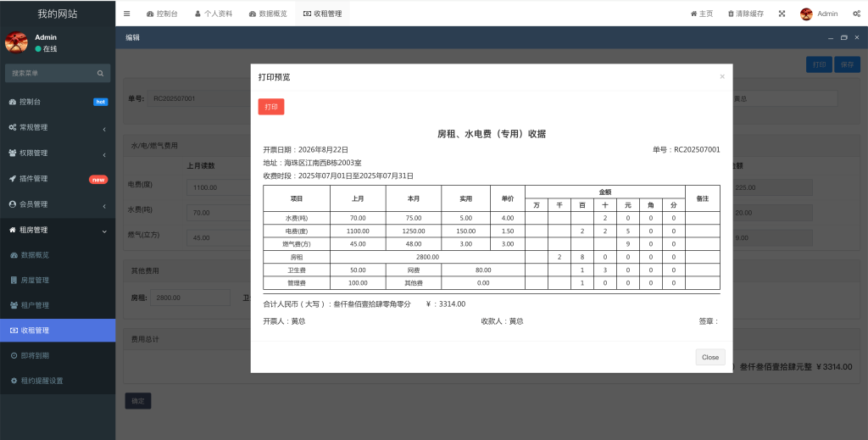This screenshot has height=440, width=868.
Task: Click the 225.00 amount field behind dialog
Action: [773, 187]
